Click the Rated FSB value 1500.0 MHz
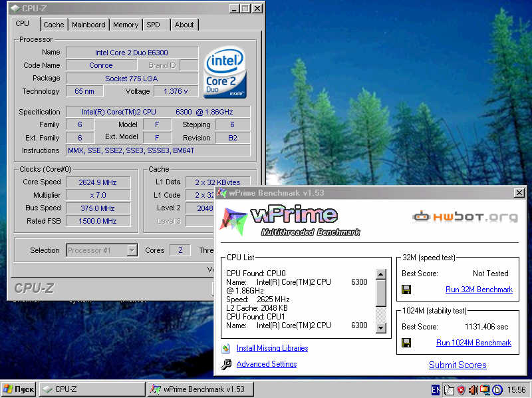 coord(98,221)
